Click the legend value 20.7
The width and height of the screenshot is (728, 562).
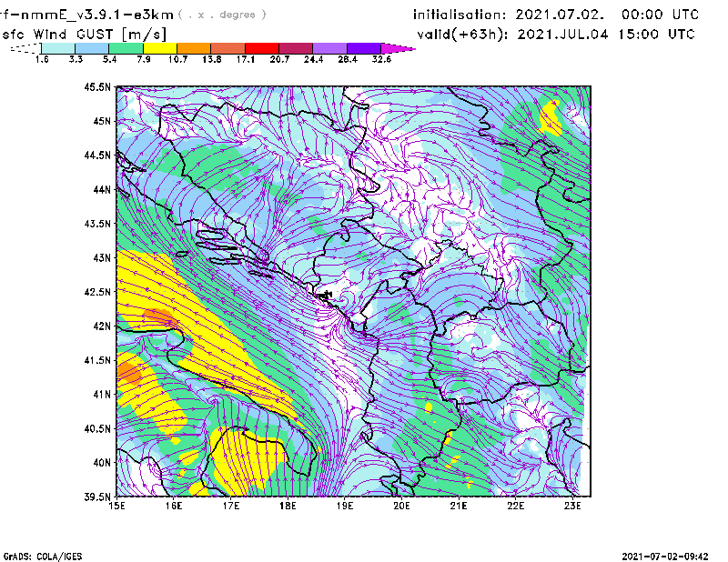pos(279,59)
